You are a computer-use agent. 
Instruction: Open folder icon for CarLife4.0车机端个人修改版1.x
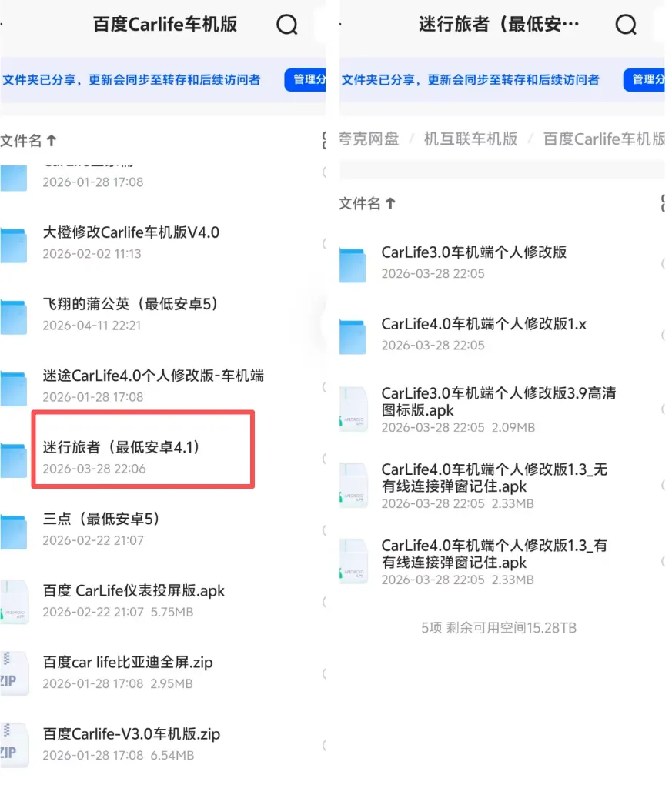pos(353,336)
